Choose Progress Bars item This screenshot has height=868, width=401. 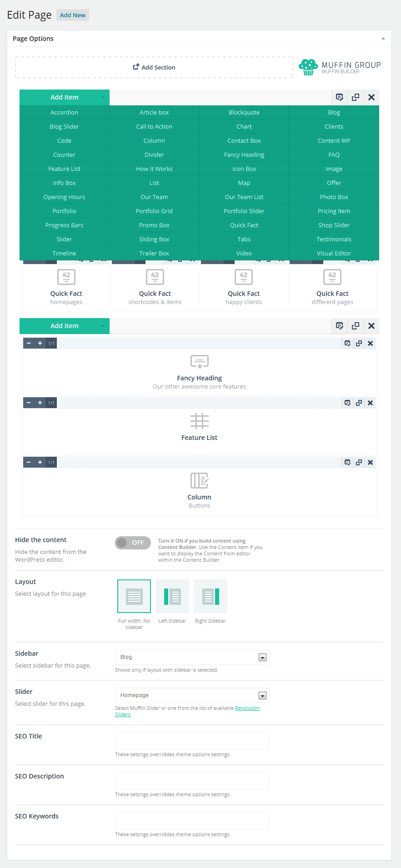65,225
